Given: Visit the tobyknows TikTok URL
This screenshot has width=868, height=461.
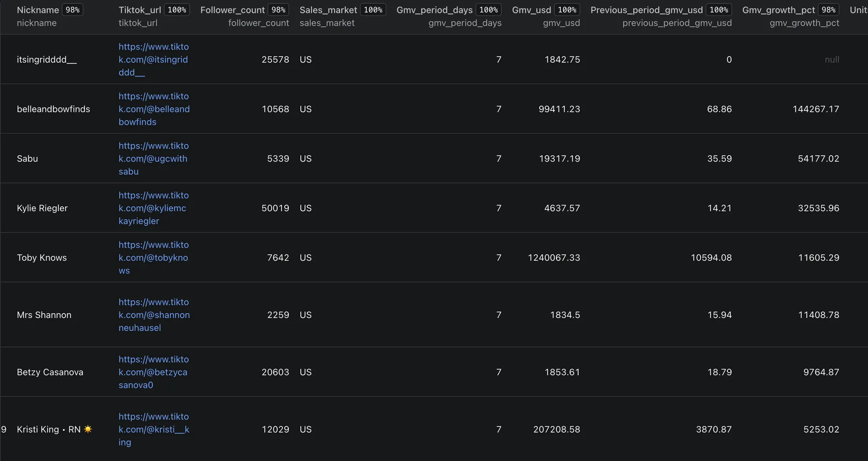Looking at the screenshot, I should click(x=154, y=258).
